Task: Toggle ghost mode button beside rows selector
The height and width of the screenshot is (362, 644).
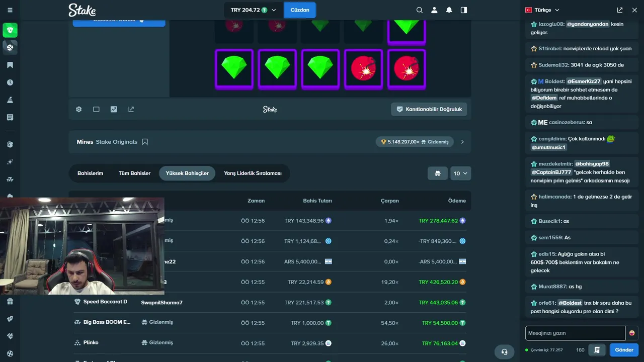Action: (x=438, y=173)
